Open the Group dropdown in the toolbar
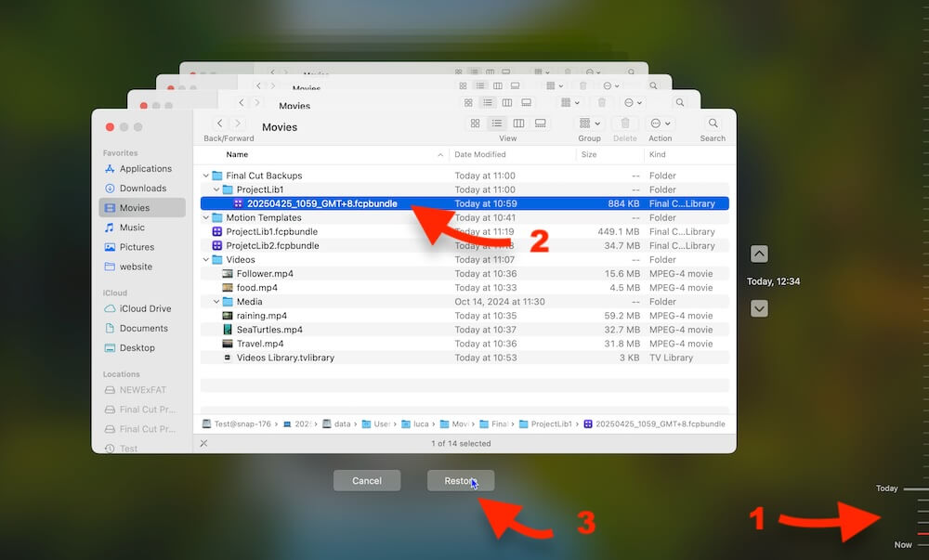Screen dimensions: 929x560 tap(586, 124)
